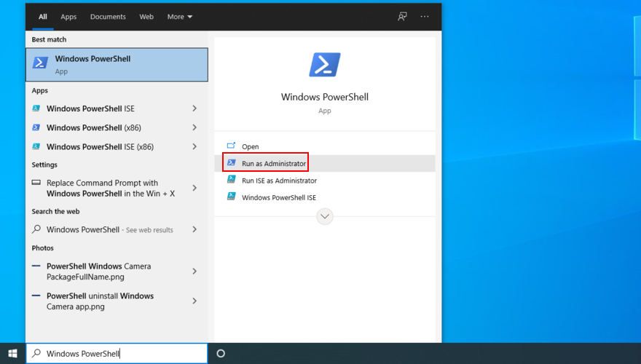The height and width of the screenshot is (364, 641).
Task: Click the Windows PowerShell title in preview pane
Action: 325,97
